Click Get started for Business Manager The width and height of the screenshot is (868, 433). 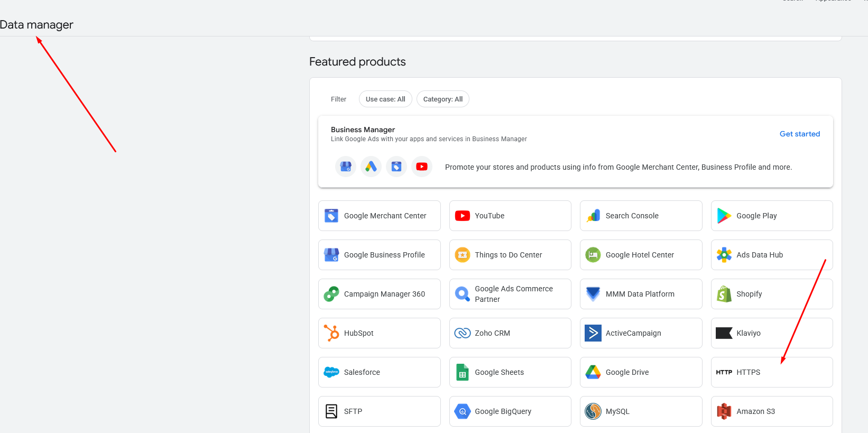tap(800, 134)
